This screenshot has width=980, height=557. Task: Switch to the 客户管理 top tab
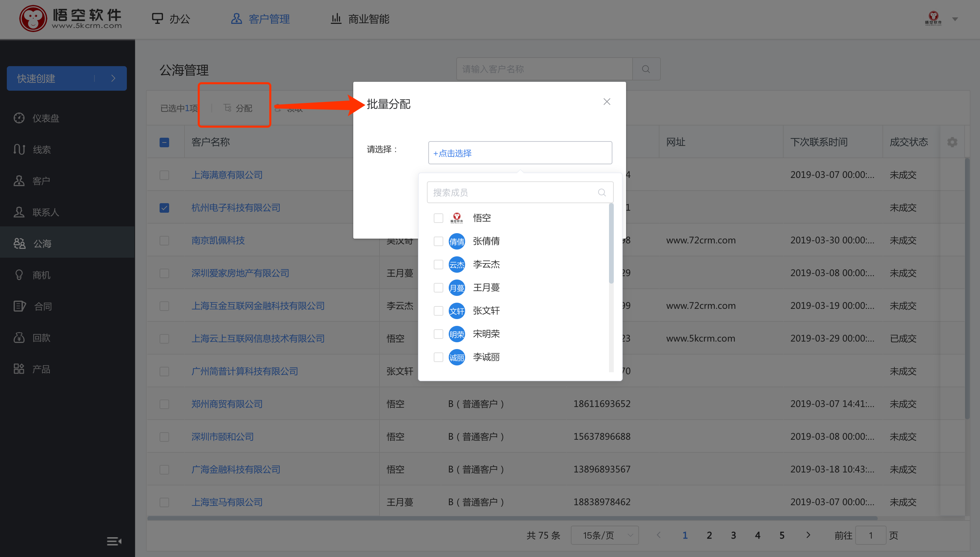(260, 19)
